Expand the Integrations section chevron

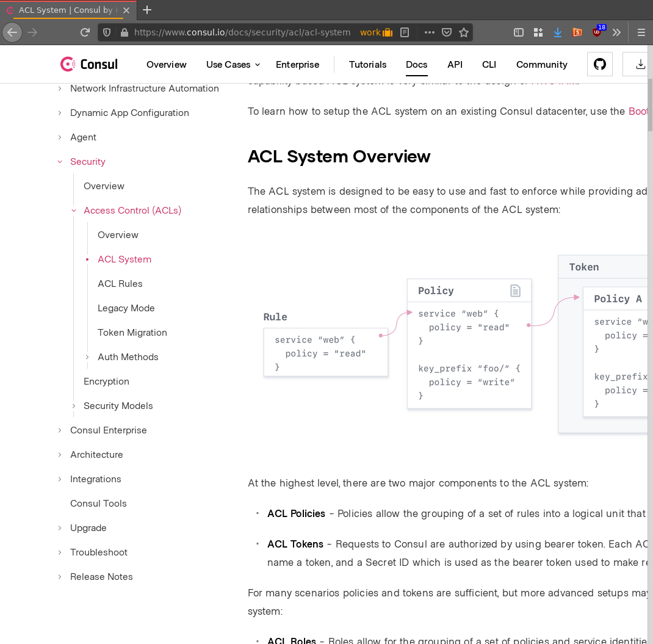[60, 479]
